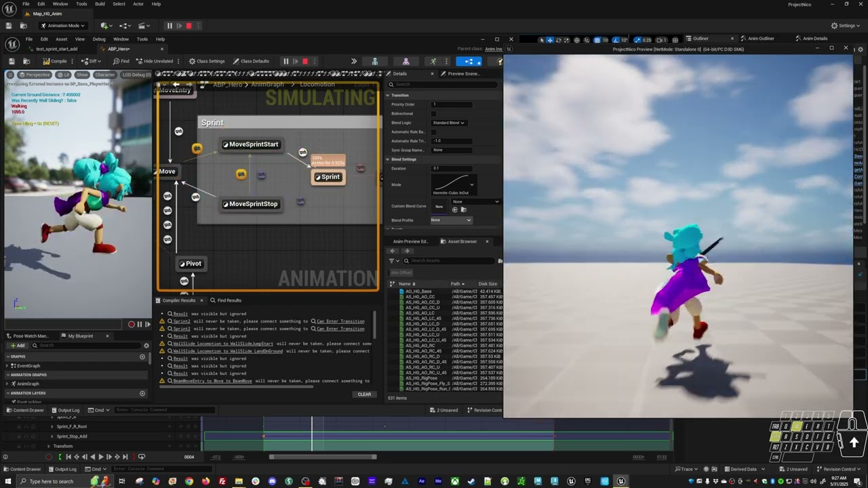Viewport: 868px width, 488px height.
Task: Click Locomotion in graph breadcrumb
Action: [317, 84]
